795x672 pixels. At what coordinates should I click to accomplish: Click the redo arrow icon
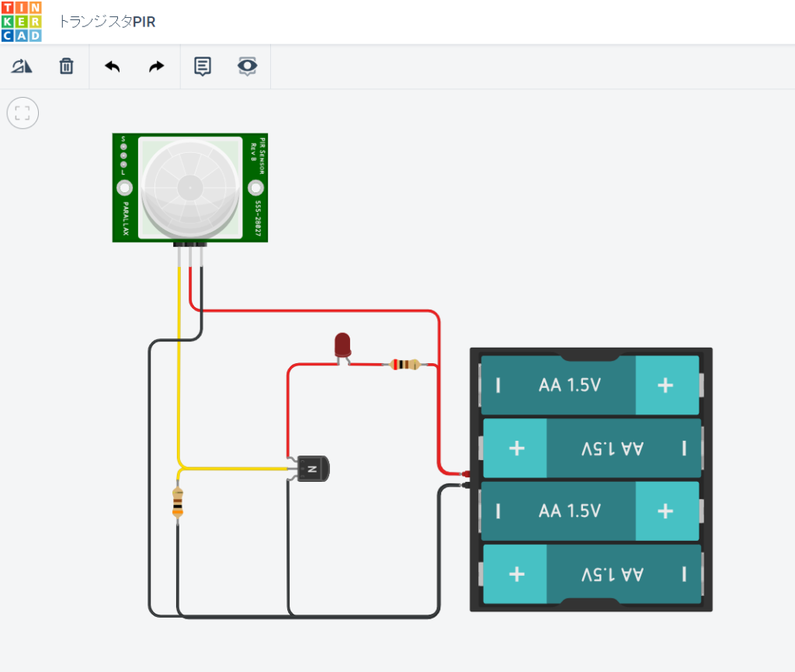157,67
